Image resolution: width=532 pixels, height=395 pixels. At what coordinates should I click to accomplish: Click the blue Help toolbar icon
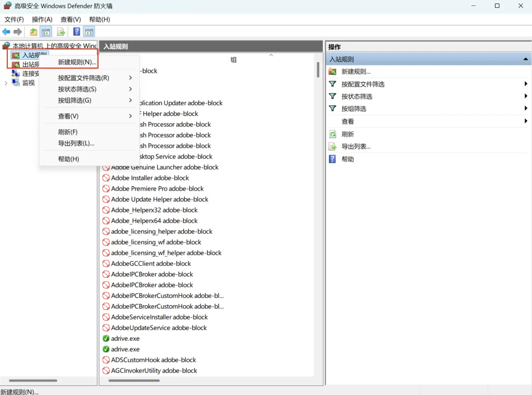pos(77,32)
